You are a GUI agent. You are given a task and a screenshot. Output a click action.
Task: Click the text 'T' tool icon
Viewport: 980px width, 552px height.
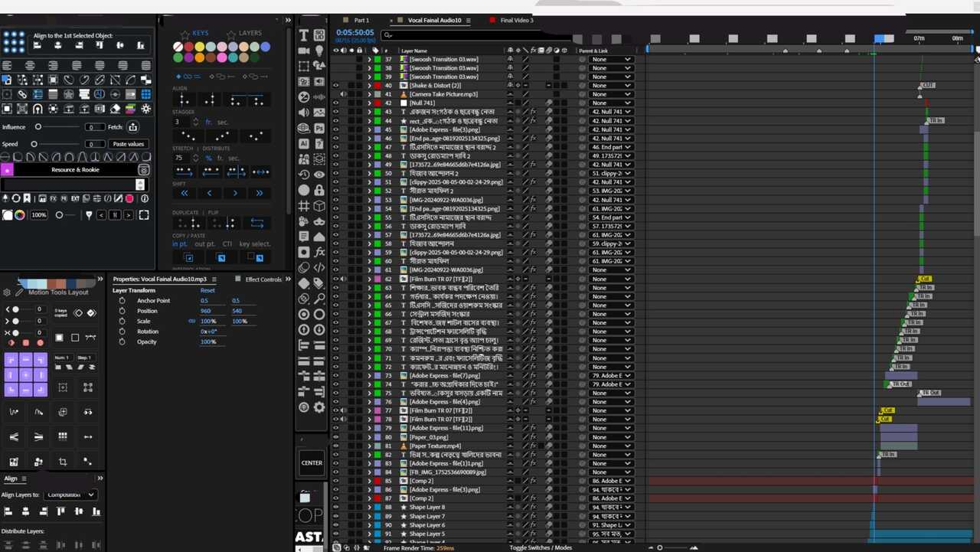304,35
